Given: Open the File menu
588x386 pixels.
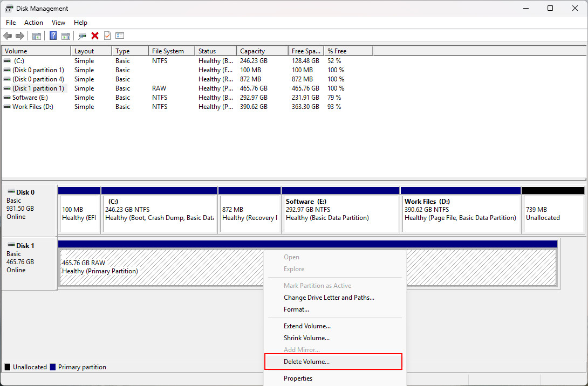Looking at the screenshot, I should 11,23.
